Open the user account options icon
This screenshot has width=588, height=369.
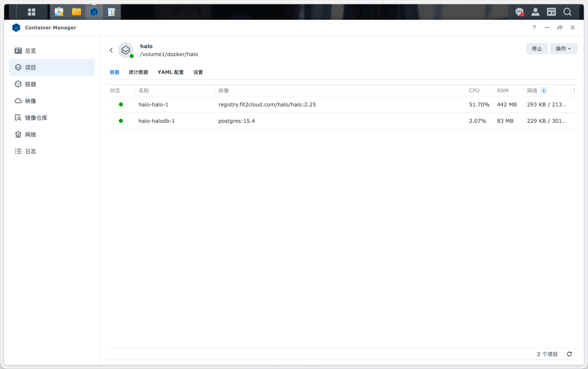(x=535, y=12)
